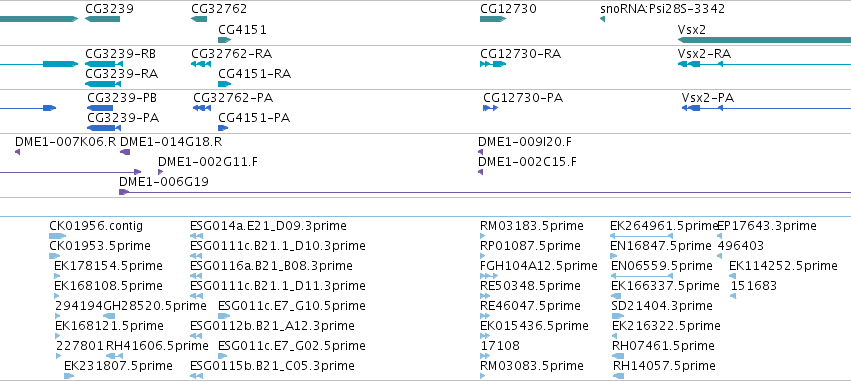This screenshot has height=381, width=851.
Task: Click the CG12730-RA transcript arrows
Action: point(493,64)
